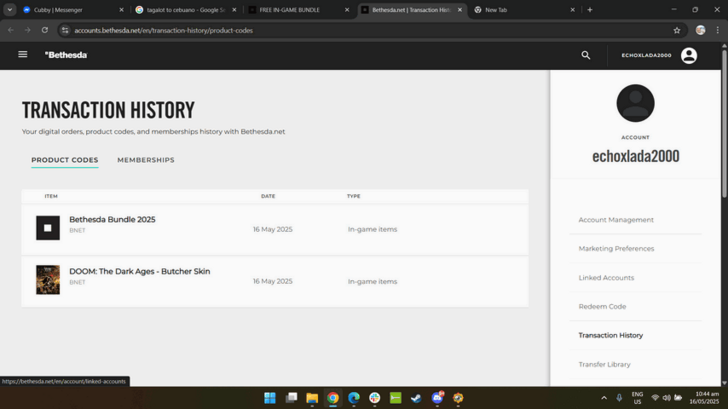This screenshot has width=728, height=409.
Task: Open Discord from the taskbar
Action: click(x=437, y=397)
